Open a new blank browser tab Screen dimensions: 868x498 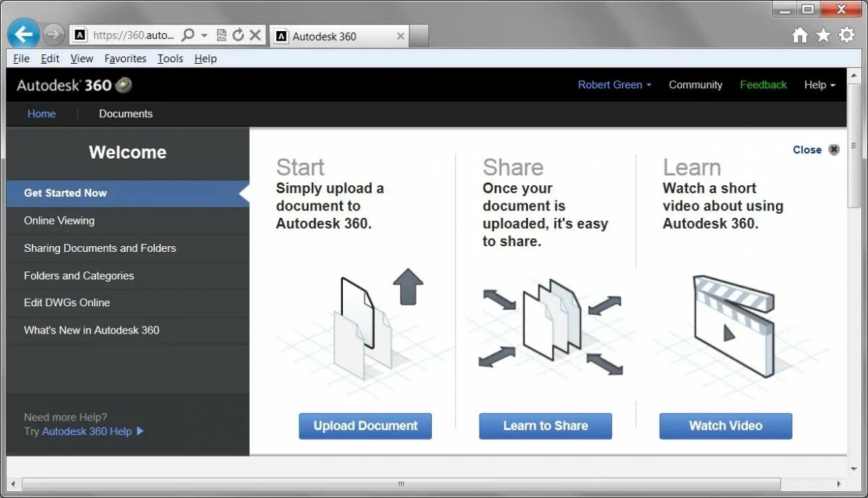pos(420,36)
